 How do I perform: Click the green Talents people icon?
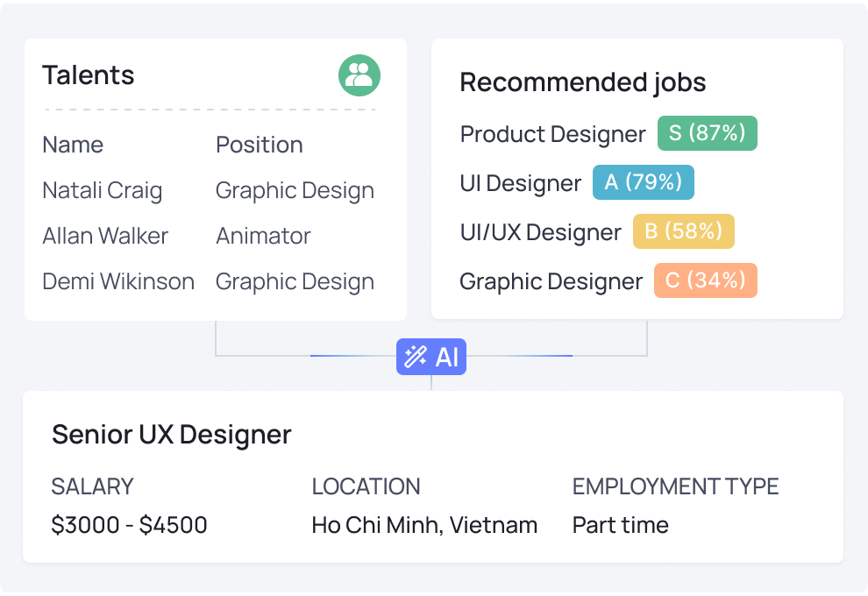[359, 75]
